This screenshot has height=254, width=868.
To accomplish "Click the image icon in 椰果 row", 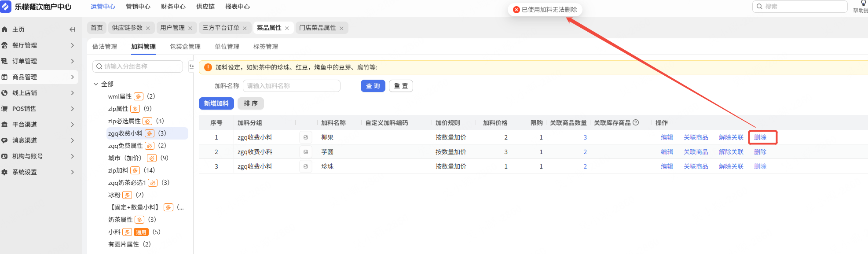I will click(x=306, y=137).
